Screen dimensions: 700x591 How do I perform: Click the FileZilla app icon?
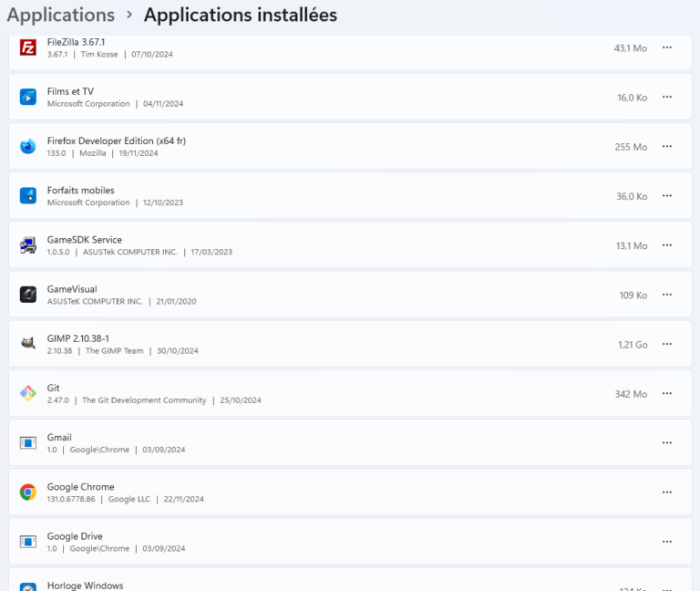28,47
